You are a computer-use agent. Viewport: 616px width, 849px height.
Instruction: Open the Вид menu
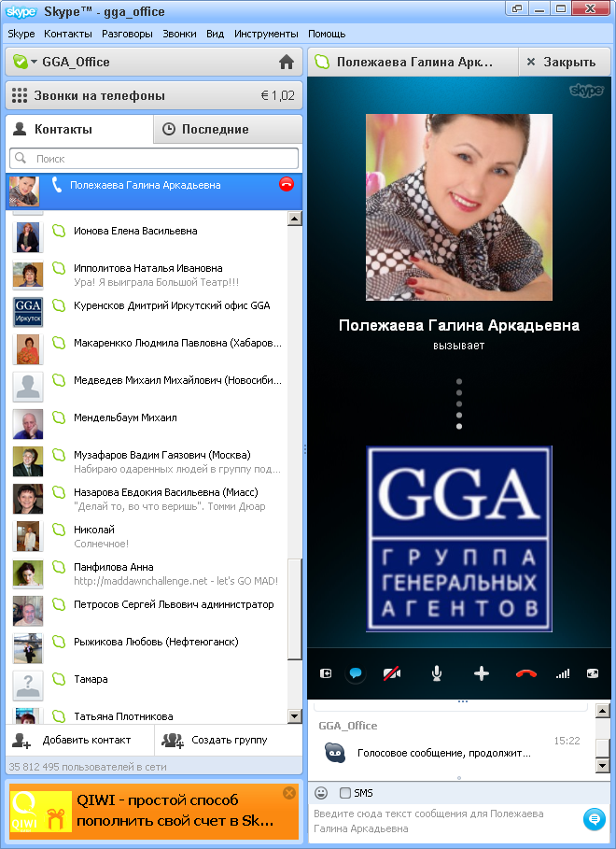[x=215, y=34]
